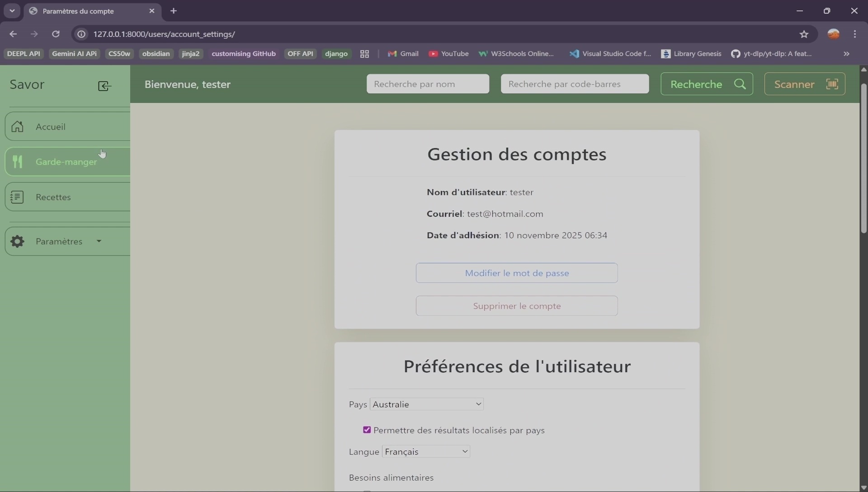The image size is (868, 492).
Task: Open the Langue dropdown showing Français
Action: coord(426,452)
